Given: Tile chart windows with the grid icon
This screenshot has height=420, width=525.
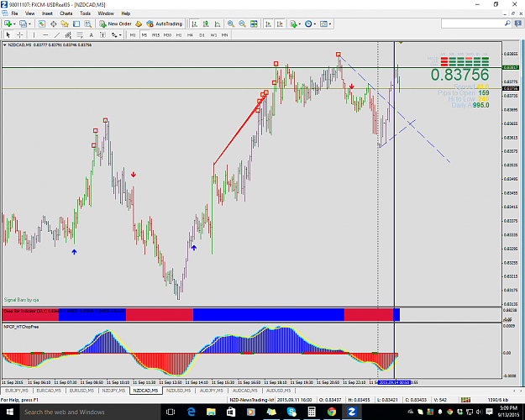Looking at the screenshot, I should tap(254, 24).
